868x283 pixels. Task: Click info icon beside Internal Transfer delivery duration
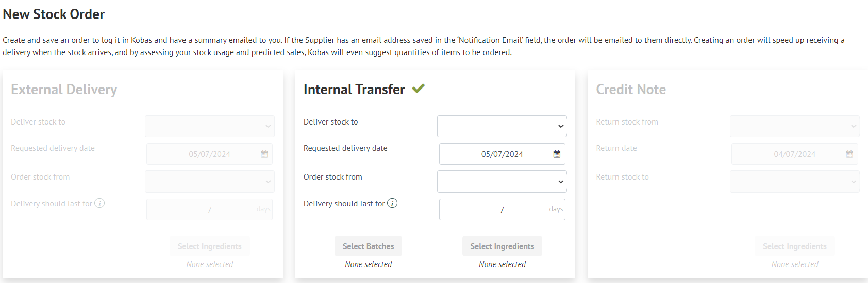coord(392,203)
